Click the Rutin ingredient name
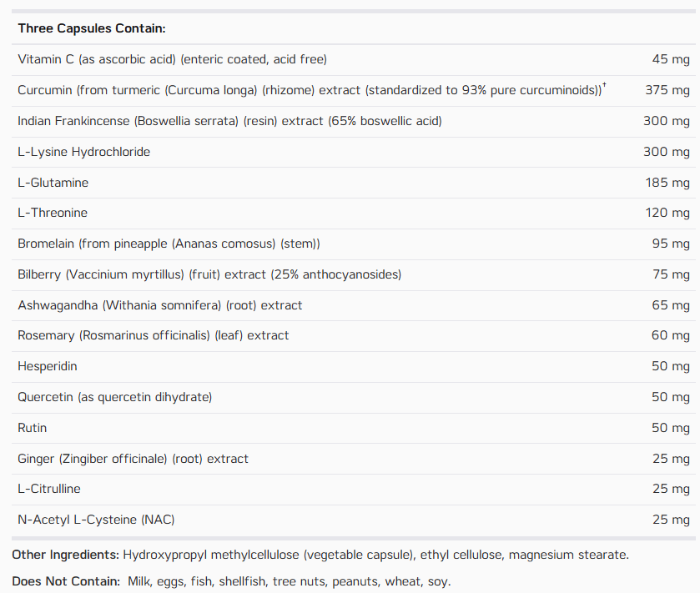The width and height of the screenshot is (700, 593). click(x=33, y=428)
